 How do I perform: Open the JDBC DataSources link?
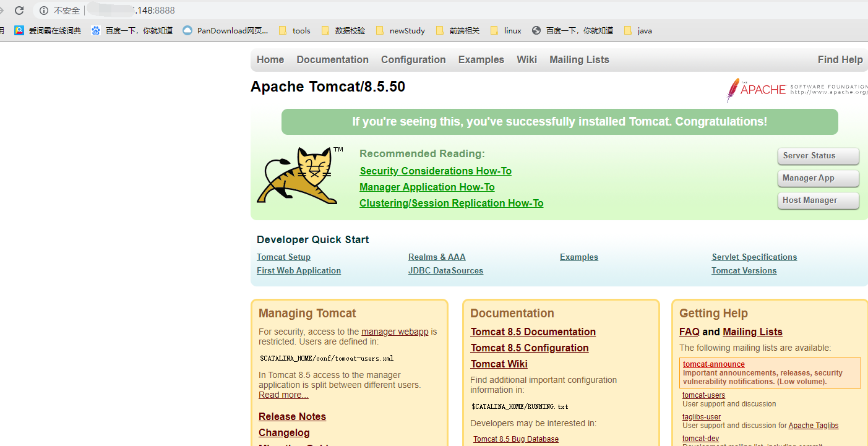tap(445, 271)
